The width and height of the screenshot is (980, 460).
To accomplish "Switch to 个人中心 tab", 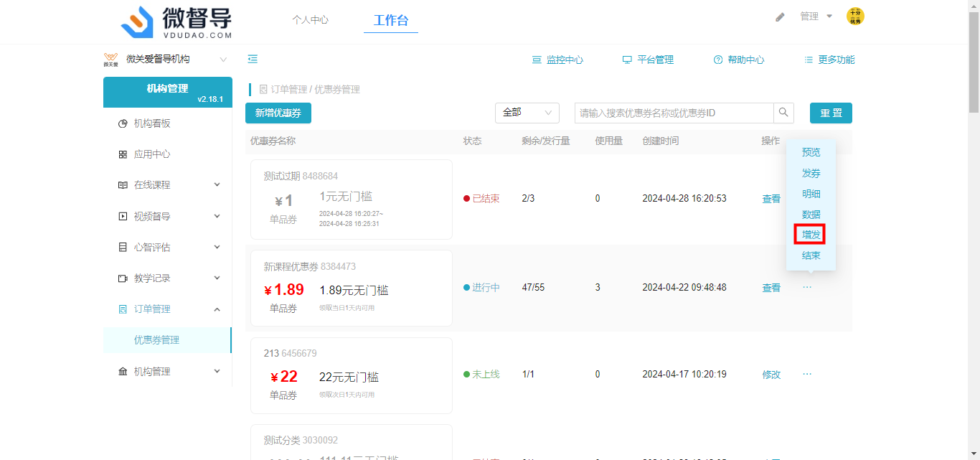I will 310,20.
